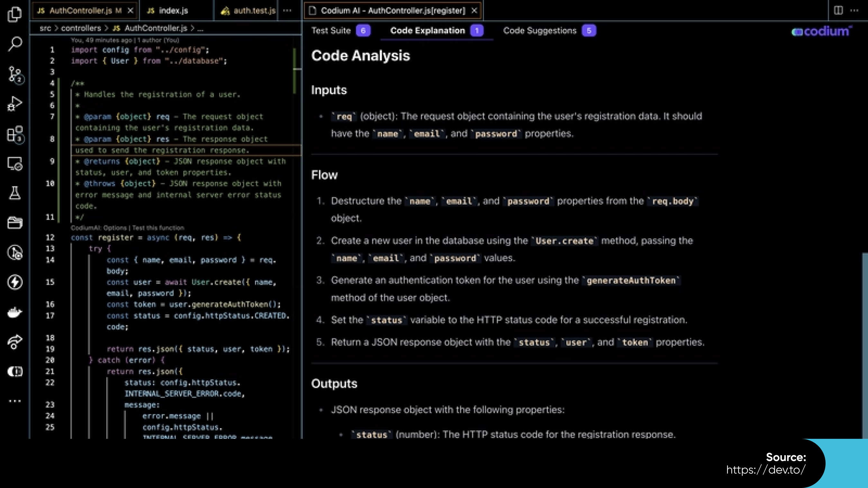
Task: Open the share arrow icon in activity bar
Action: tap(14, 341)
